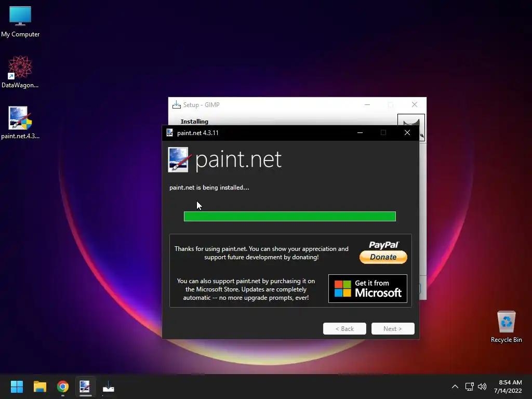This screenshot has height=399, width=532.
Task: Click the Setup - GIMP title bar icon
Action: 177,105
